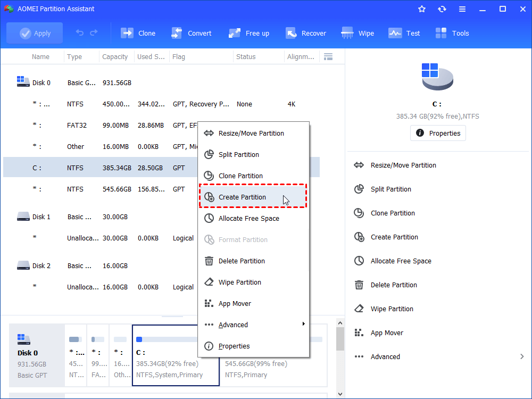
Task: Open the Test toolbar option
Action: 404,33
